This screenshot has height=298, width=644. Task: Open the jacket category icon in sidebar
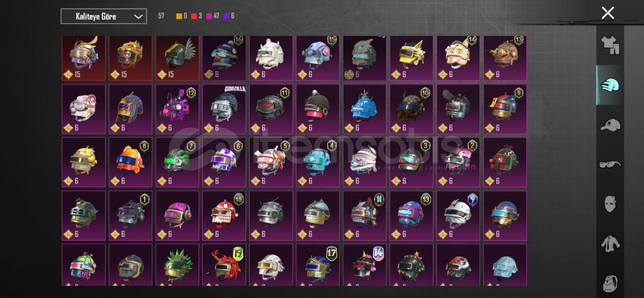610,244
